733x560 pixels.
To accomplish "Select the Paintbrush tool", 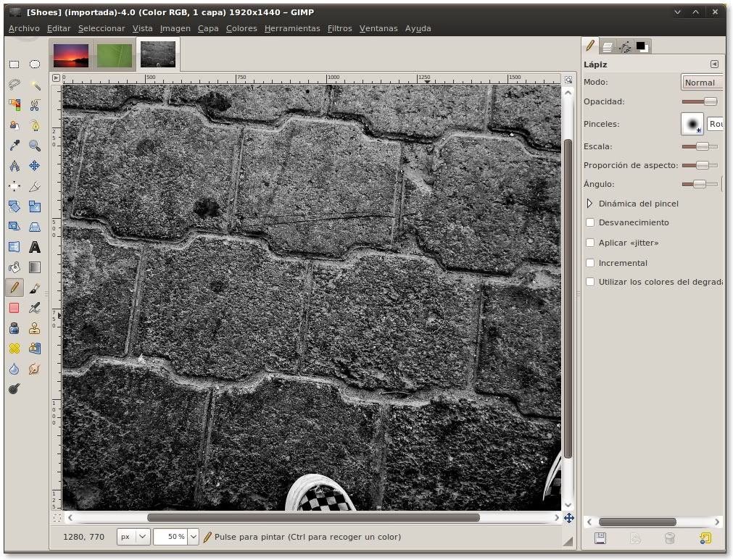I will 35,287.
